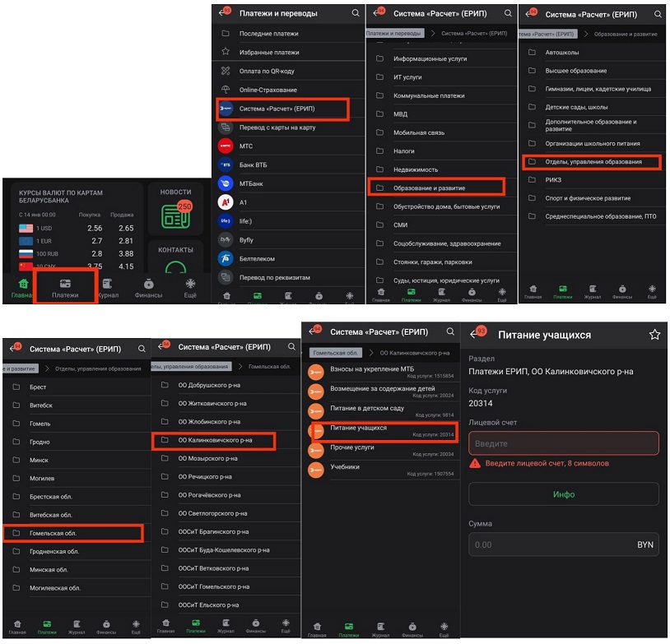Open Платежи tab below currency rates
Viewport: 670px width, 644px height.
tap(66, 290)
